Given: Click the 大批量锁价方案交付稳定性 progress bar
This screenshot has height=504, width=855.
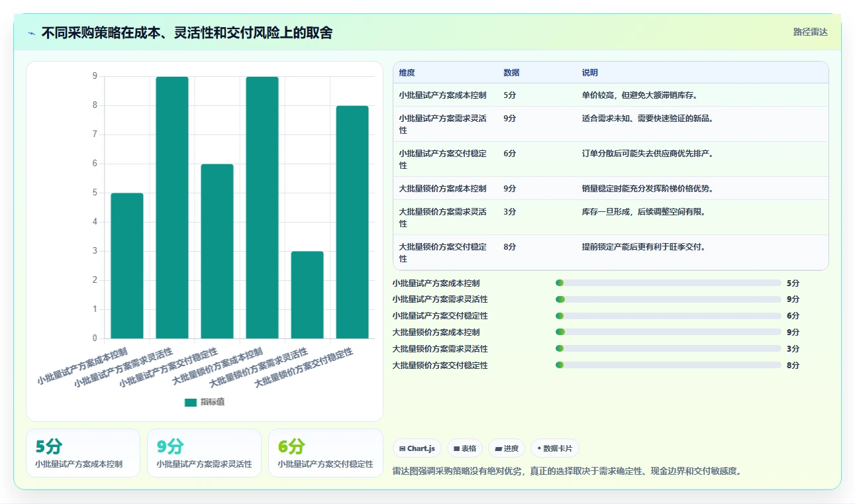Looking at the screenshot, I should coord(668,365).
